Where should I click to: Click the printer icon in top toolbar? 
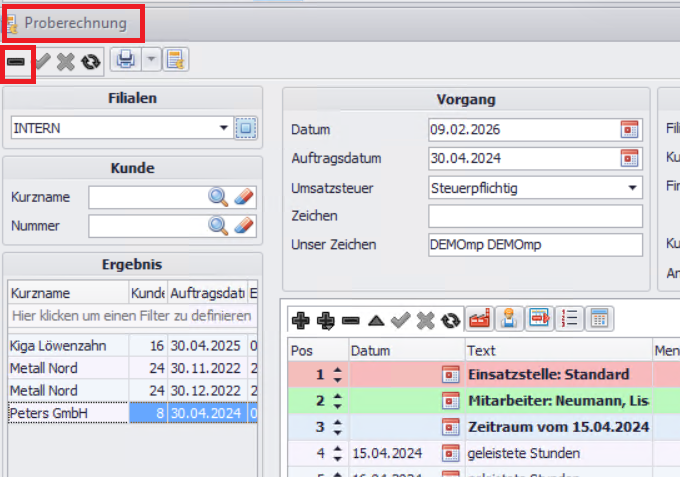(125, 61)
